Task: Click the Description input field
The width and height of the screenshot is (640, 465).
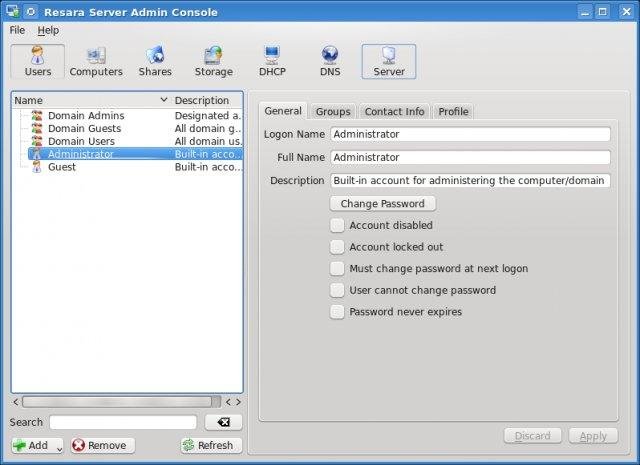Action: [x=470, y=180]
